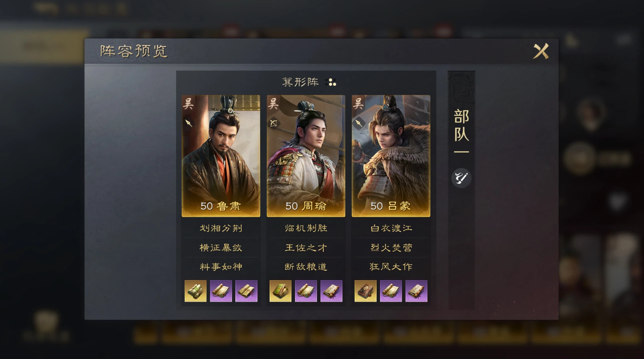Click the last purple book under 吕蒙

coord(417,291)
